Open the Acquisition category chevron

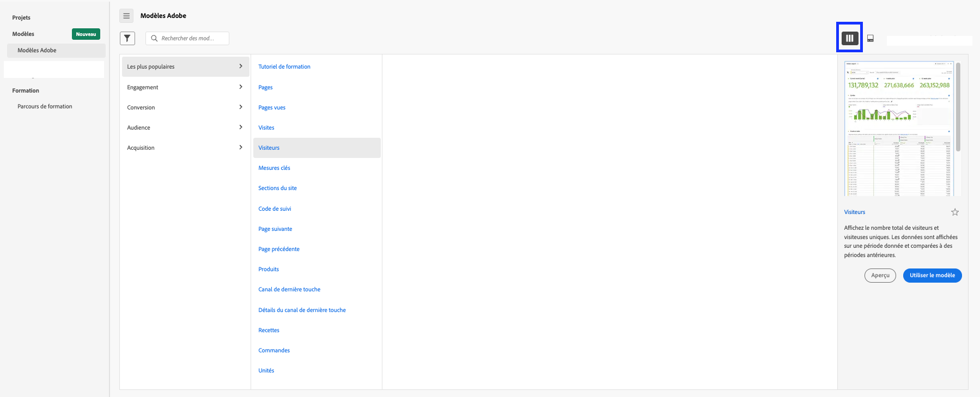[x=241, y=148]
